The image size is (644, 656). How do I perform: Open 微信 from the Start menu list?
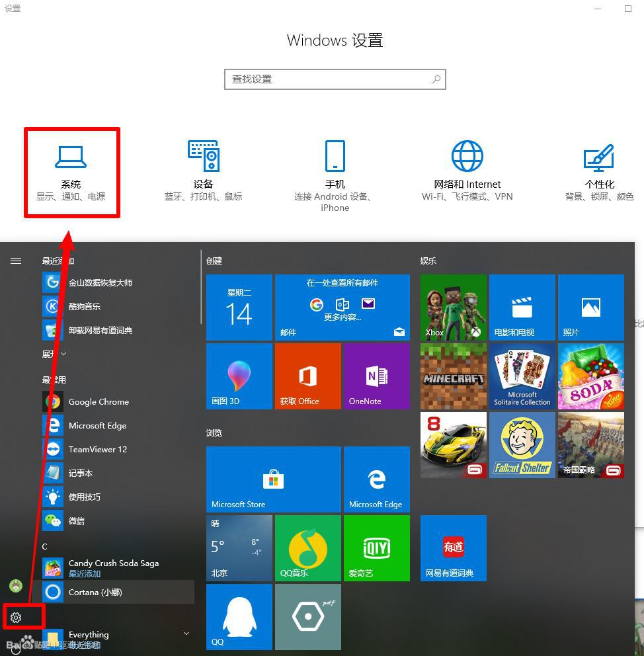point(77,520)
